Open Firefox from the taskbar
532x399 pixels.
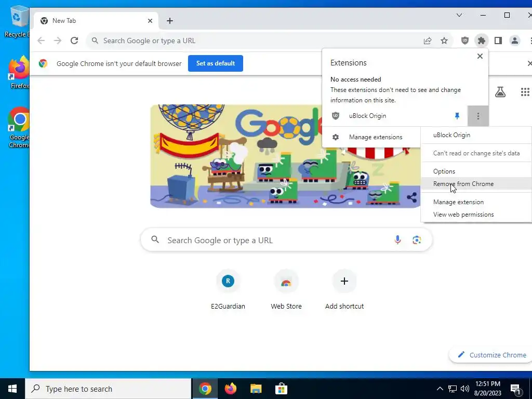click(x=231, y=389)
